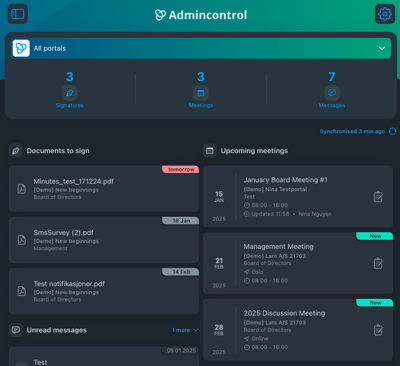400x366 pixels.
Task: Click Oslo location in Management Meeting
Action: point(254,272)
